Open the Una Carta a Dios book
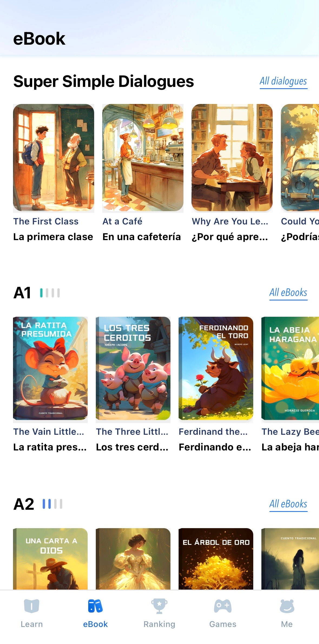Viewport: 319px width, 644px height. pyautogui.click(x=50, y=559)
